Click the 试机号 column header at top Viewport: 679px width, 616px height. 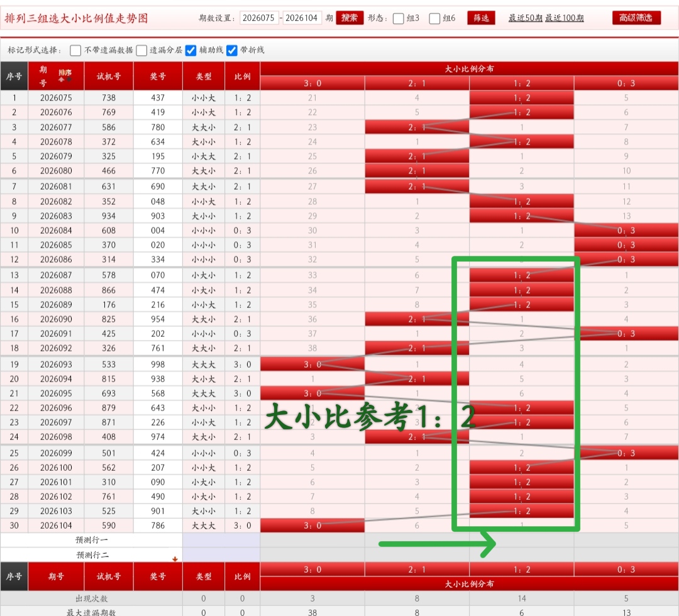point(109,76)
